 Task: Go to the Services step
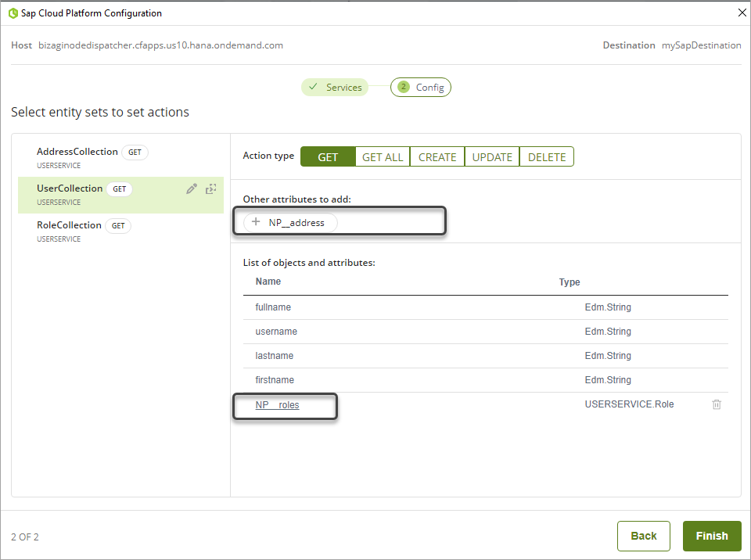(x=335, y=87)
